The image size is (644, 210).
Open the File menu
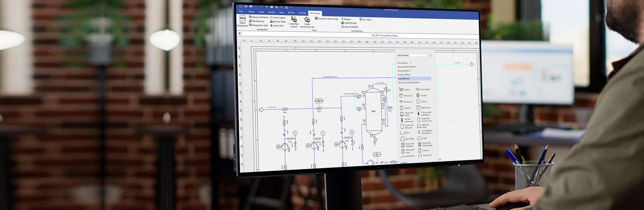point(241,12)
